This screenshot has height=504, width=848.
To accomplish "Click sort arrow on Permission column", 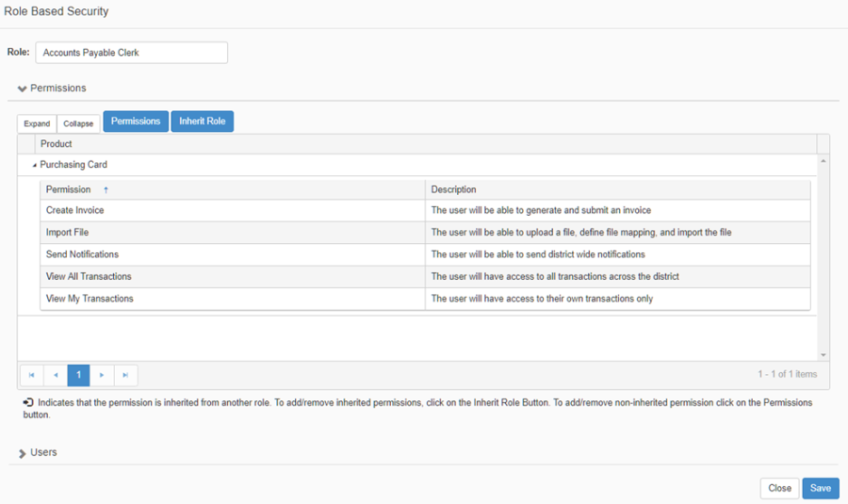I will pos(106,190).
